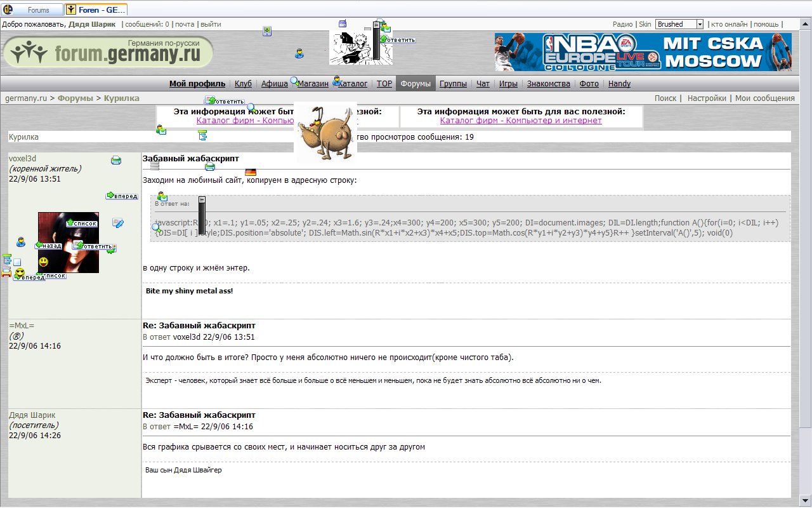Click the right 'Каталог фирм - Компьютер и интернет' link
The image size is (812, 508).
point(521,121)
